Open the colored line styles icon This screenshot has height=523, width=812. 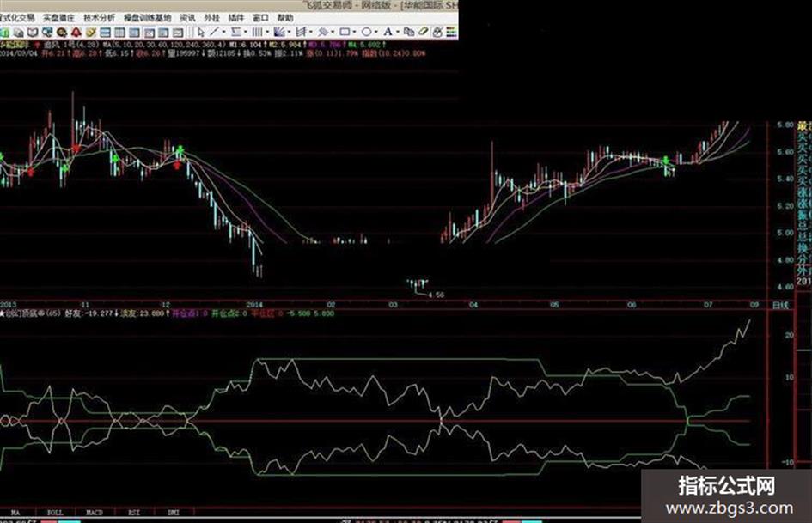click(452, 32)
